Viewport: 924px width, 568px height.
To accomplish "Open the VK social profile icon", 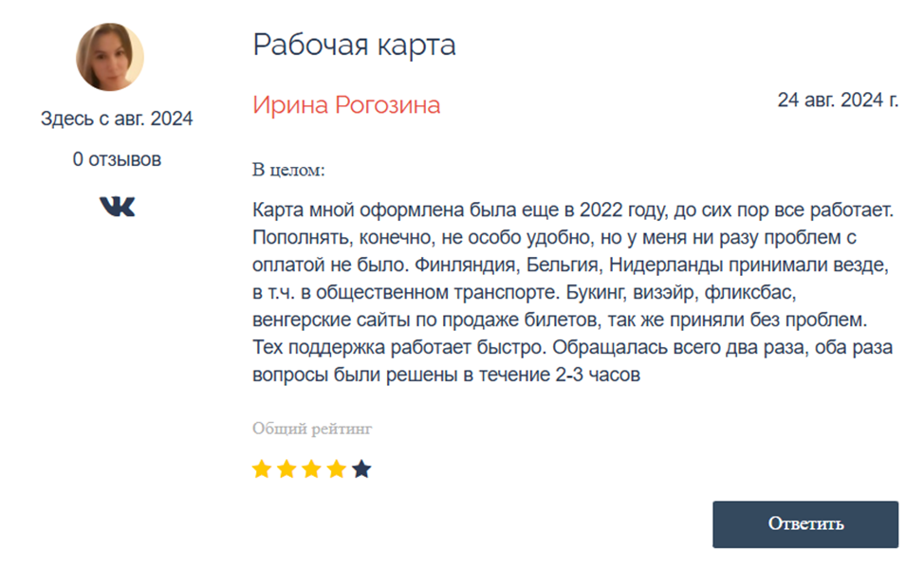I will [x=118, y=207].
